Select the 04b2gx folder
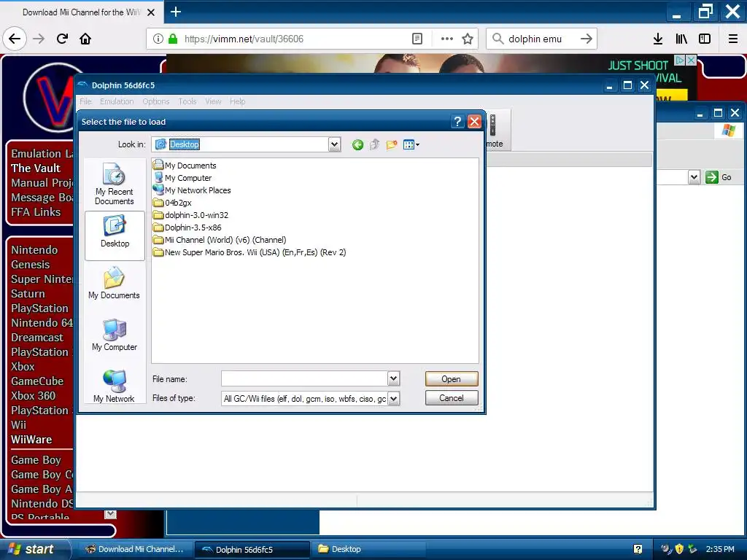Image resolution: width=747 pixels, height=560 pixels. (172, 203)
